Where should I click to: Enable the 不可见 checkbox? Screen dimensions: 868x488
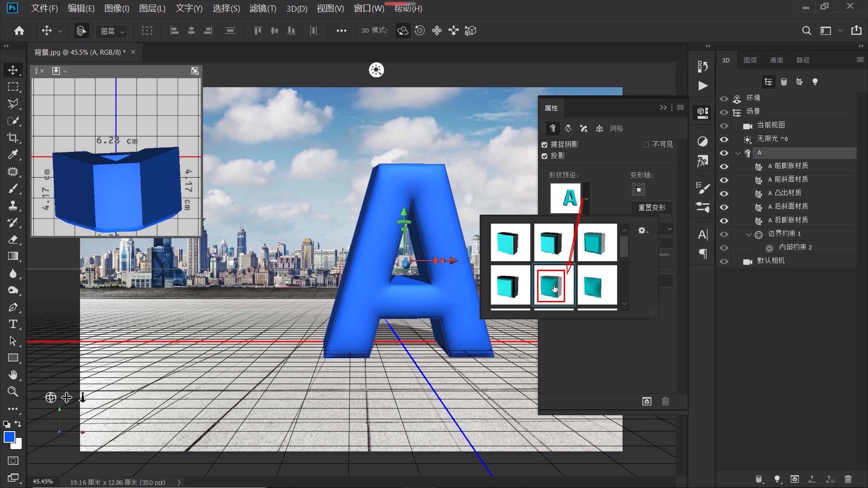coord(646,145)
